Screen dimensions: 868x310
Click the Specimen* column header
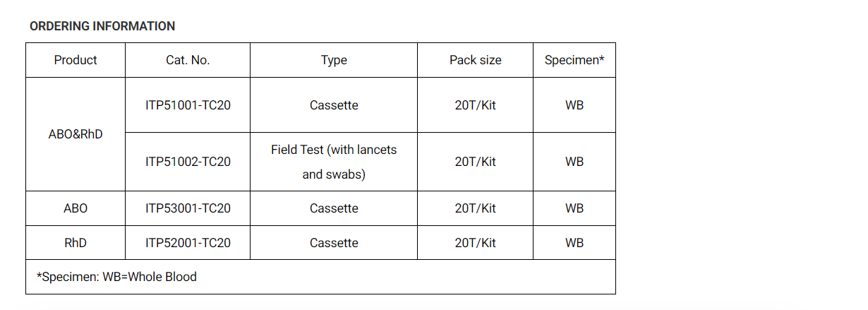[x=574, y=60]
